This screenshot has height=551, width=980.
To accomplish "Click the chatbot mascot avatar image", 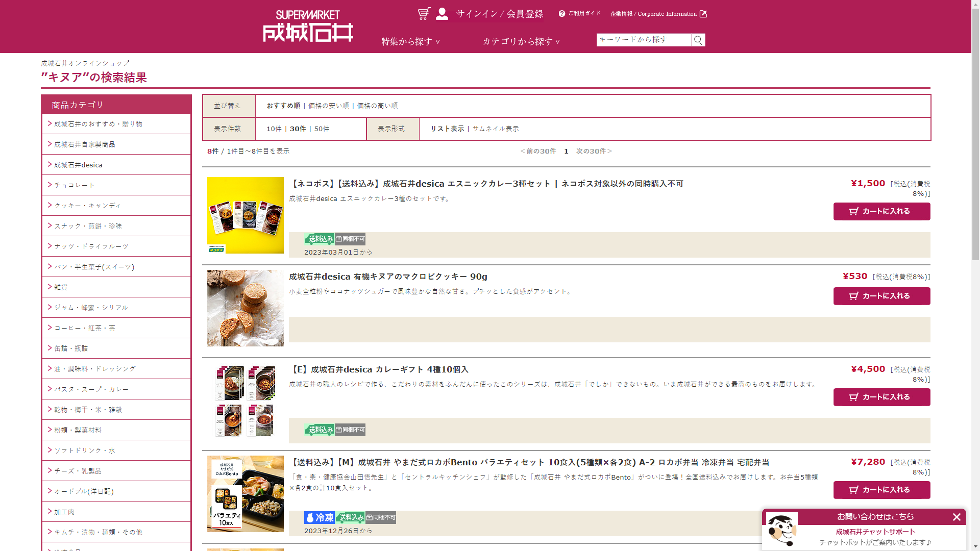I will [781, 530].
